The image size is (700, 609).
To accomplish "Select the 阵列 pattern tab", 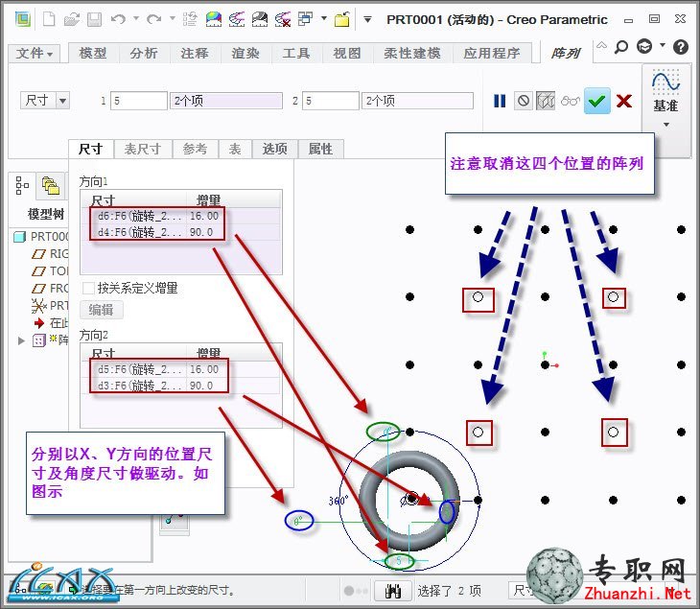I will pyautogui.click(x=566, y=53).
